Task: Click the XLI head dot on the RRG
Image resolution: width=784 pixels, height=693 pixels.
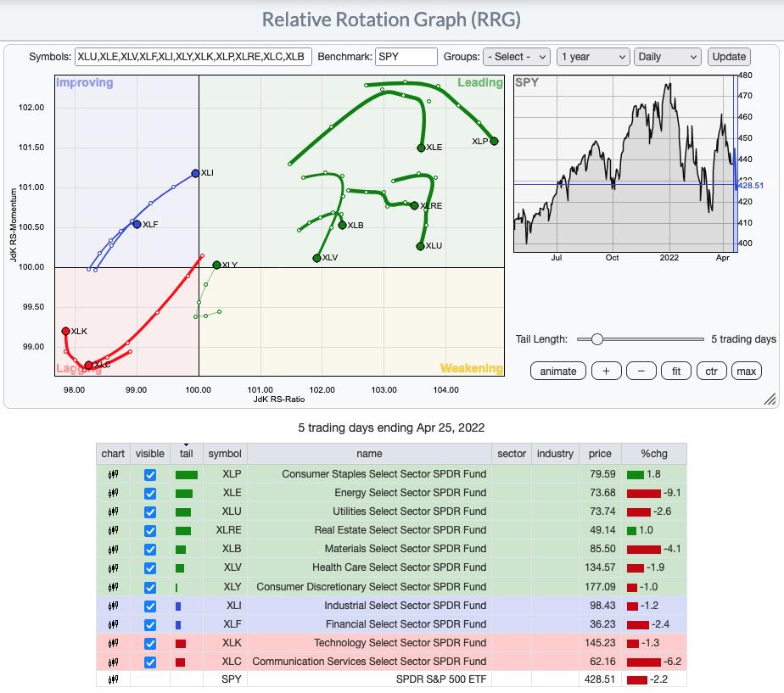Action: pyautogui.click(x=195, y=174)
